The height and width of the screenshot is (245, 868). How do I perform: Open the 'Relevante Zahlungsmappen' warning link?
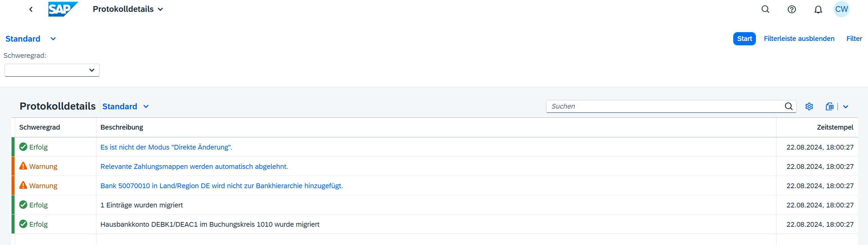[194, 166]
